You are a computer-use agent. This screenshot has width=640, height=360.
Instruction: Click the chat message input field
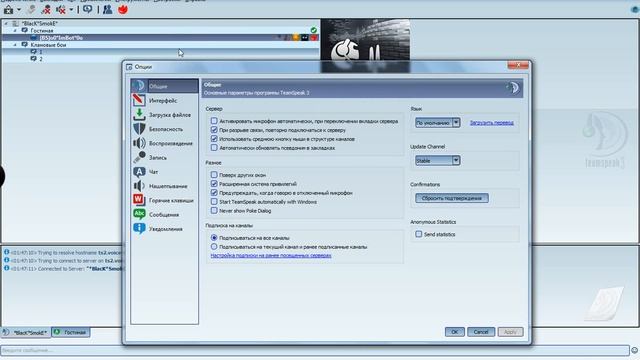coord(315,350)
